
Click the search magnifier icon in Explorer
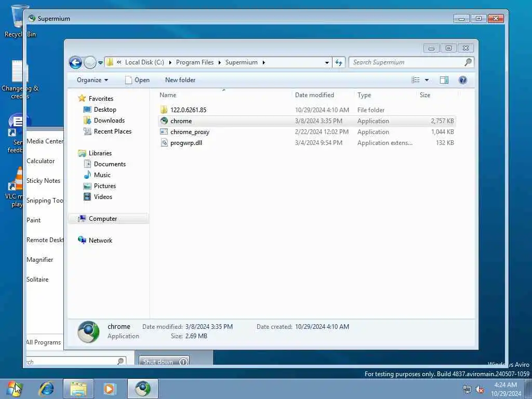[x=468, y=62]
